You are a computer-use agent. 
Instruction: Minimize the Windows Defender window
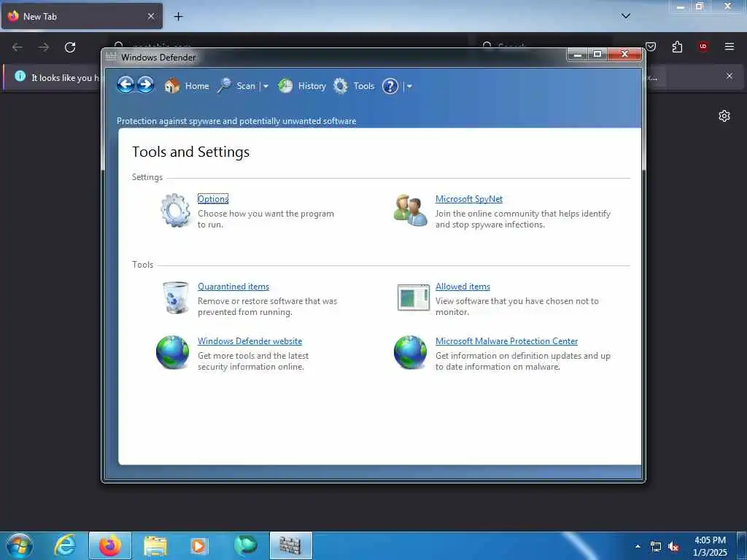pos(578,54)
